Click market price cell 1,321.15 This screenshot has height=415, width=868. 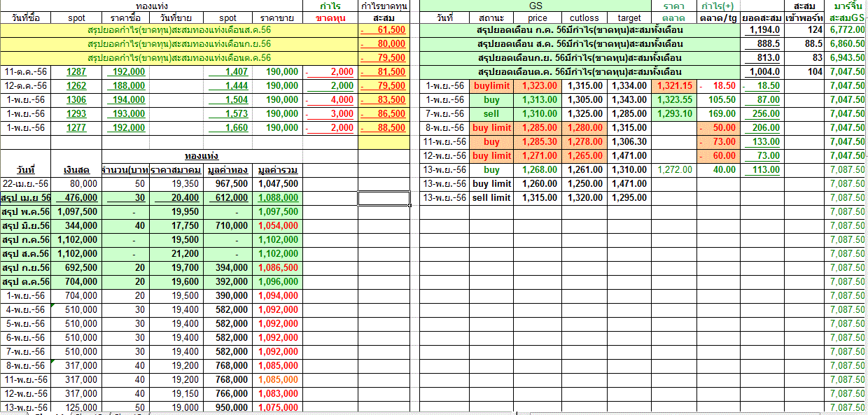[673, 85]
